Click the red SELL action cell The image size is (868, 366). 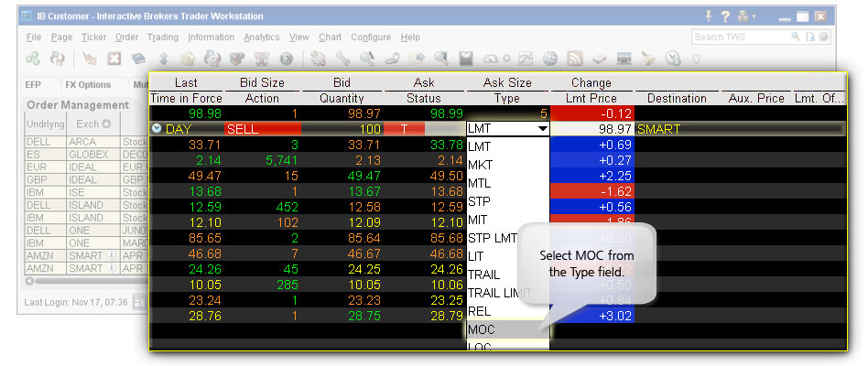[x=263, y=129]
